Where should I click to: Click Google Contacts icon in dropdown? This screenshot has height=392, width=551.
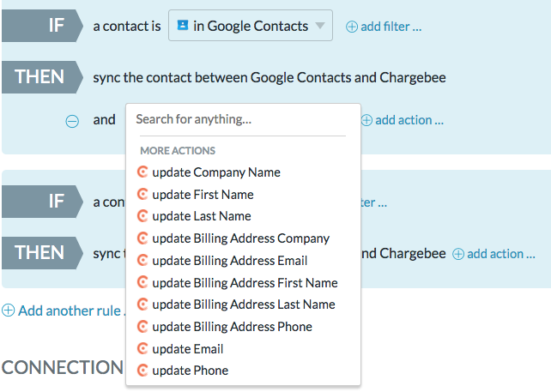tap(183, 25)
